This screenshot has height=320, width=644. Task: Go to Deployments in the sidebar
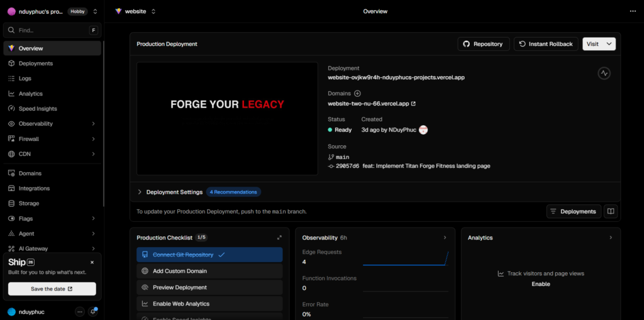[35, 63]
